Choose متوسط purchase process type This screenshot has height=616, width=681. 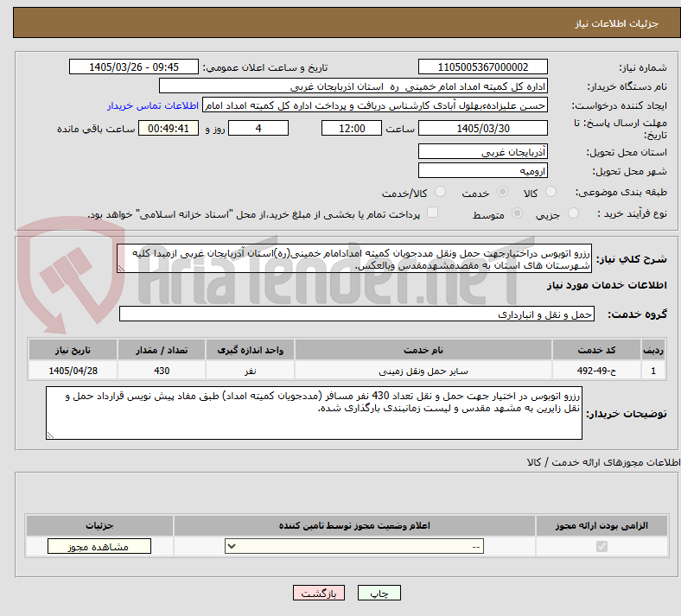[x=518, y=213]
